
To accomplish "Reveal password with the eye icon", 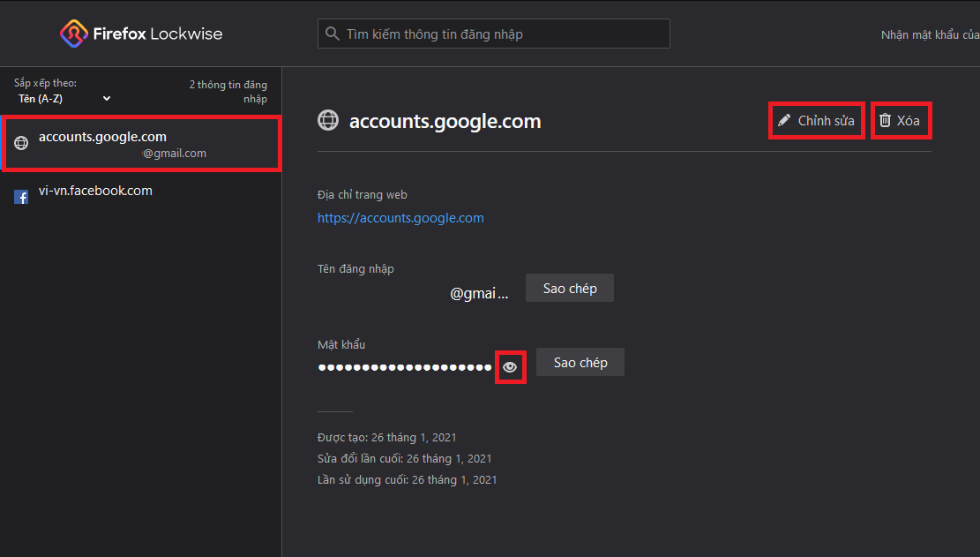I will (x=510, y=367).
